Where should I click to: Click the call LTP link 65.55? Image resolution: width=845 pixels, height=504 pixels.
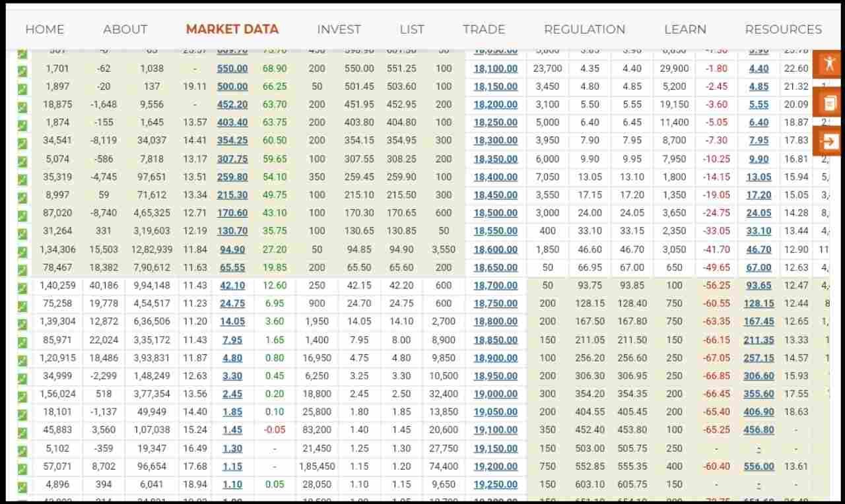[232, 268]
